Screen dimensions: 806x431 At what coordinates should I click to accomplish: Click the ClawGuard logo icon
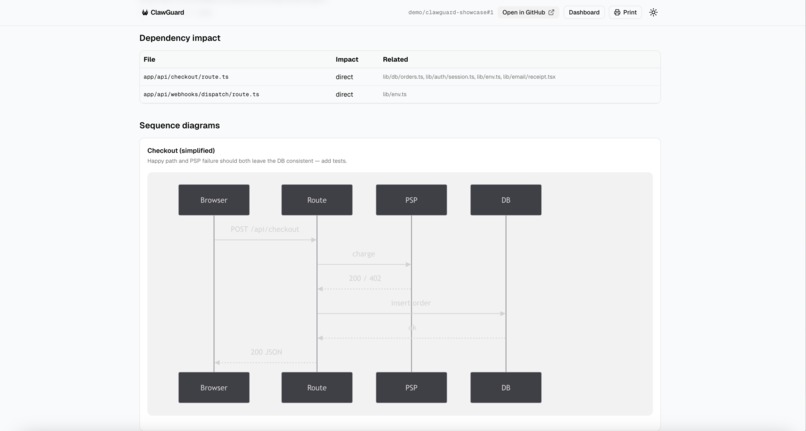[145, 12]
